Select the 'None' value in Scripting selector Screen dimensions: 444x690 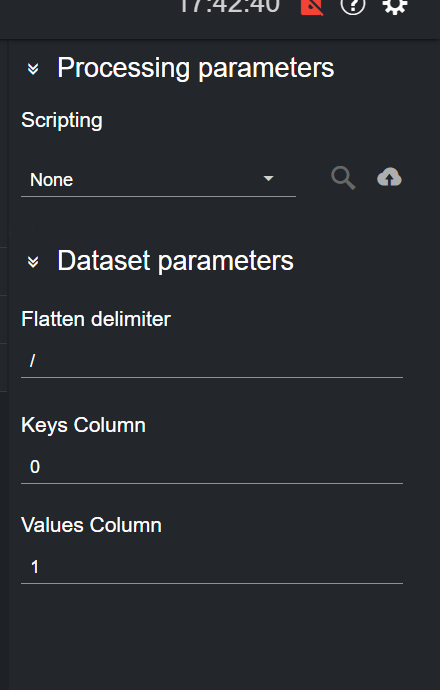point(51,180)
